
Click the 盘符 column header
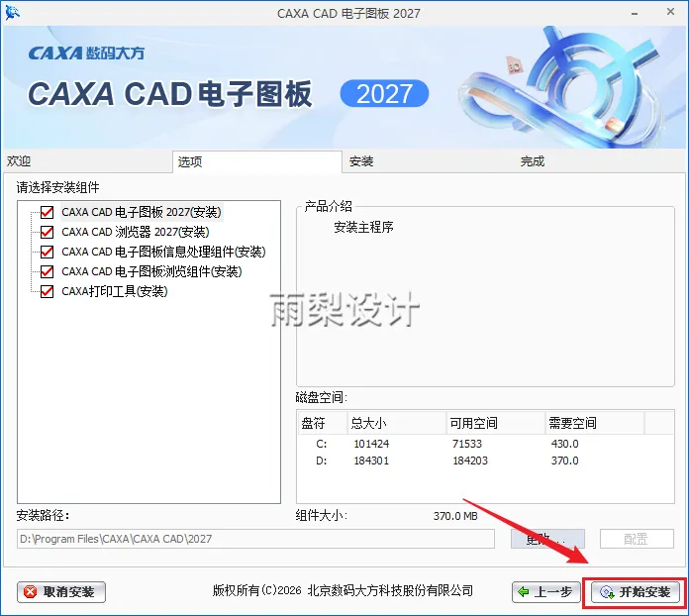click(323, 423)
